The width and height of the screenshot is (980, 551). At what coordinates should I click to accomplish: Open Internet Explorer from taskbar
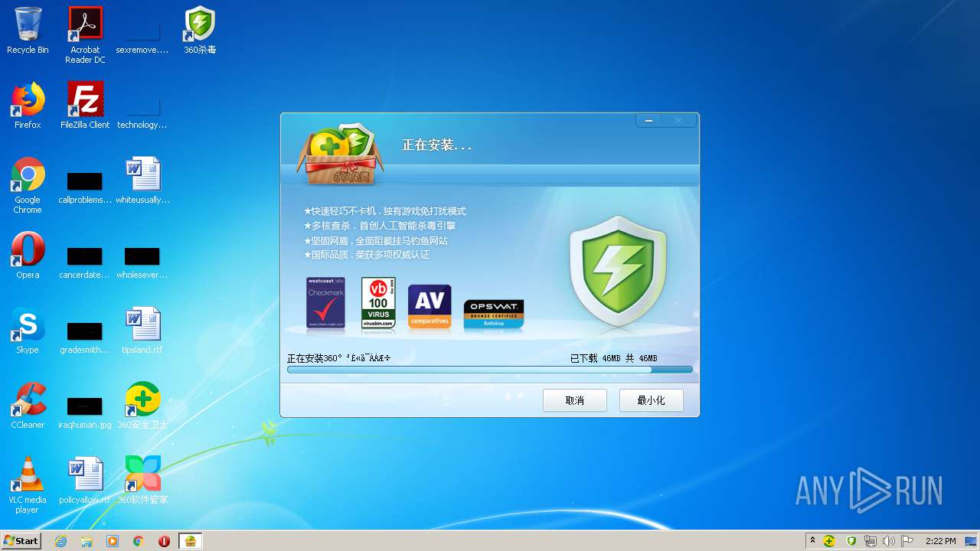point(60,541)
